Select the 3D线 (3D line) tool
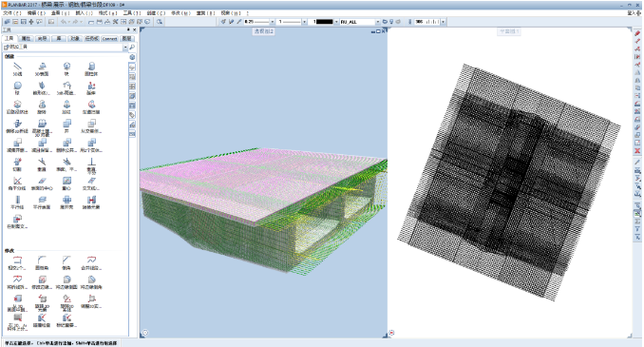This screenshot has width=644, height=347. point(17,68)
